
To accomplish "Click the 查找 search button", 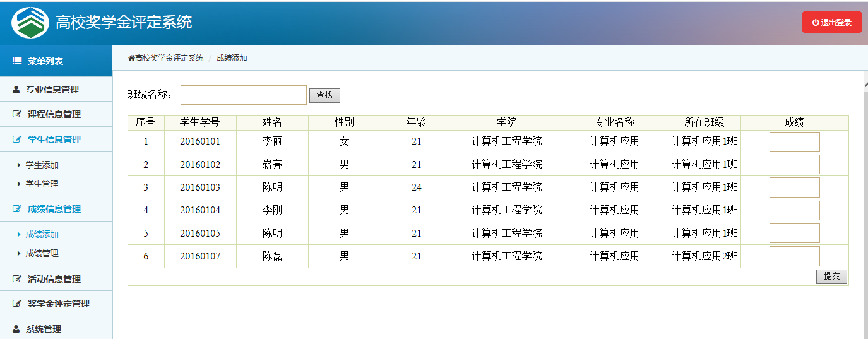I will tap(324, 95).
